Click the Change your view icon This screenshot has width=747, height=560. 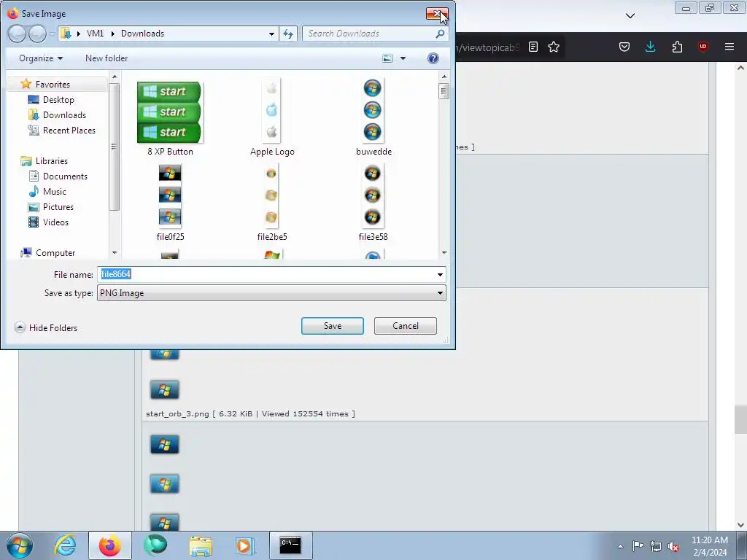coord(387,58)
